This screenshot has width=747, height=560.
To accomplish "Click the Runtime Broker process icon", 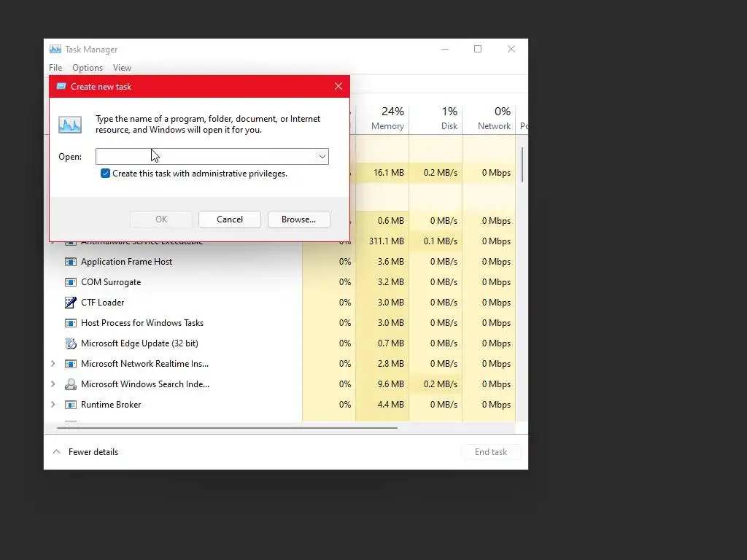I will coord(71,405).
